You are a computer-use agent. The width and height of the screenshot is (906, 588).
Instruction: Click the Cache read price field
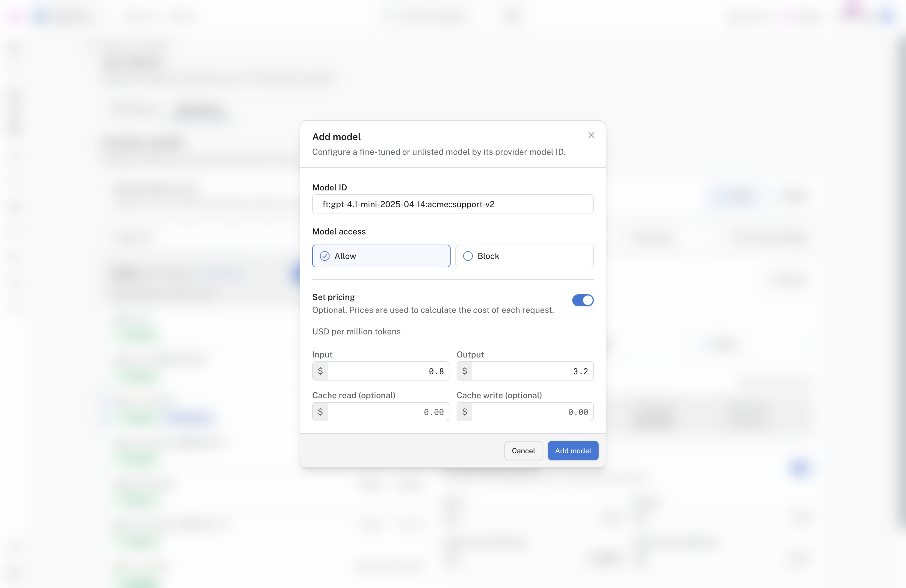(388, 412)
